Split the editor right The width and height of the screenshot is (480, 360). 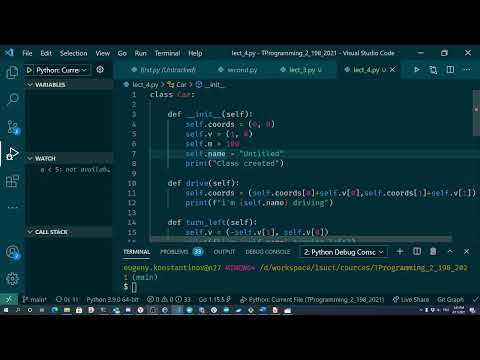pyautogui.click(x=450, y=70)
